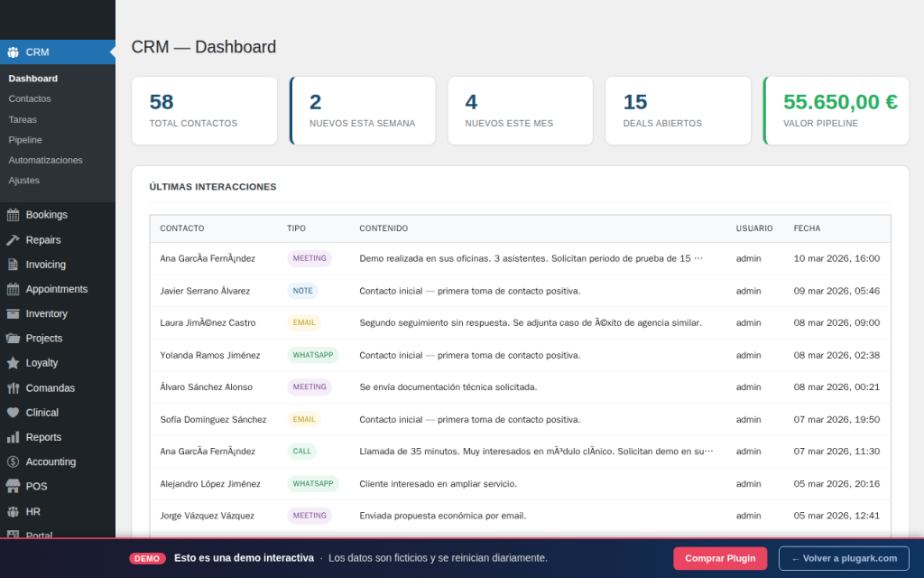
Task: Click the Repairs hammer icon
Action: click(x=13, y=240)
